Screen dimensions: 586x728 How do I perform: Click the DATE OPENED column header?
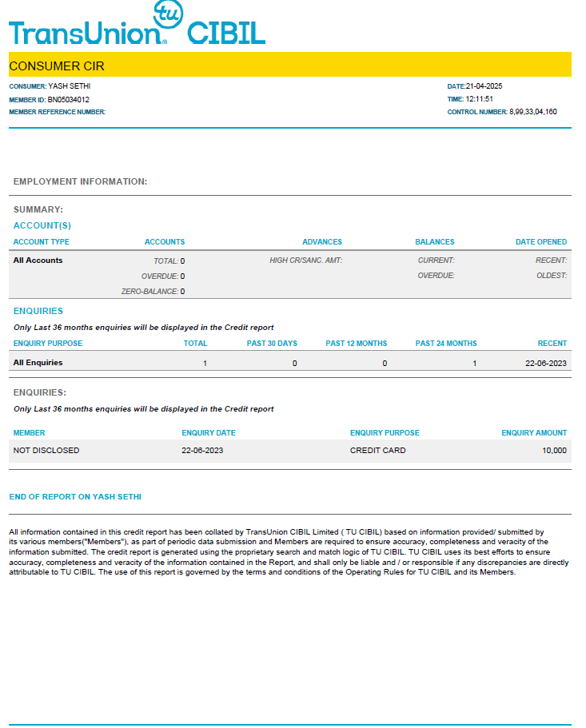(x=541, y=242)
